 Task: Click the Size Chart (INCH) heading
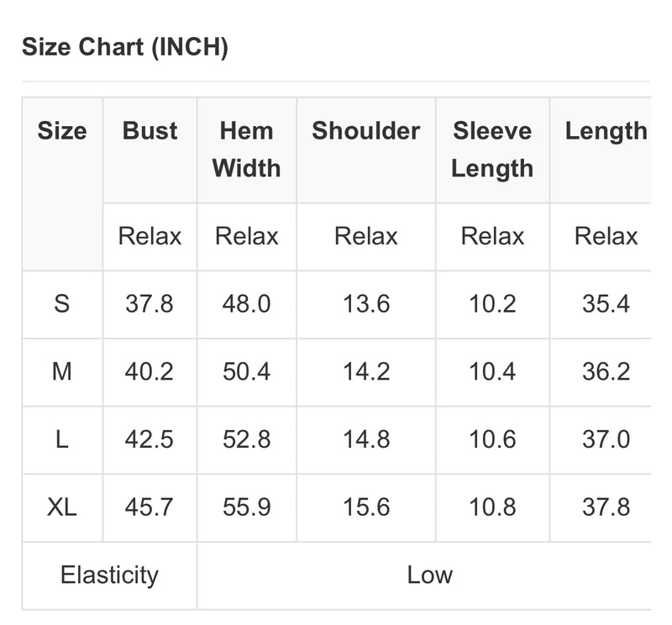pyautogui.click(x=124, y=47)
